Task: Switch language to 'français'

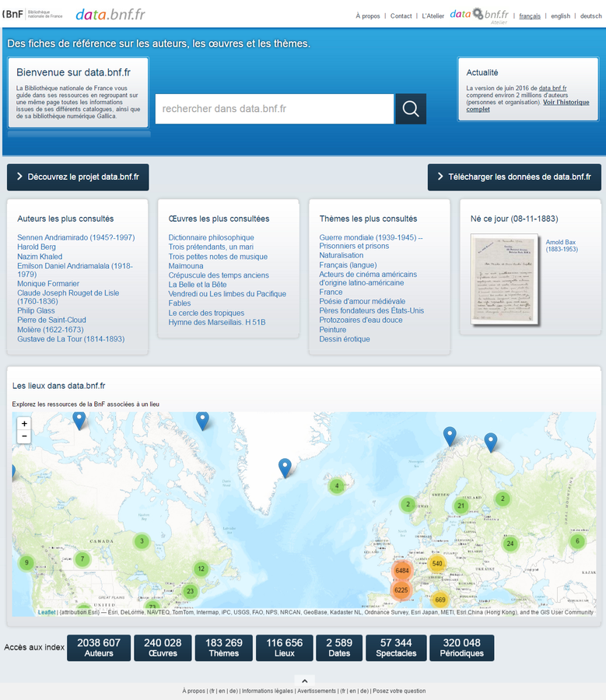Action: (x=530, y=16)
